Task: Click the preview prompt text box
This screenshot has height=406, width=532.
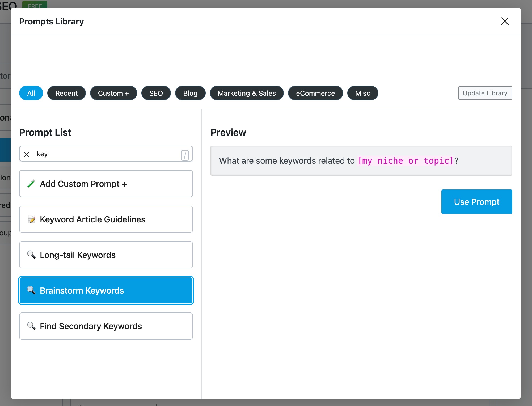Action: (361, 161)
